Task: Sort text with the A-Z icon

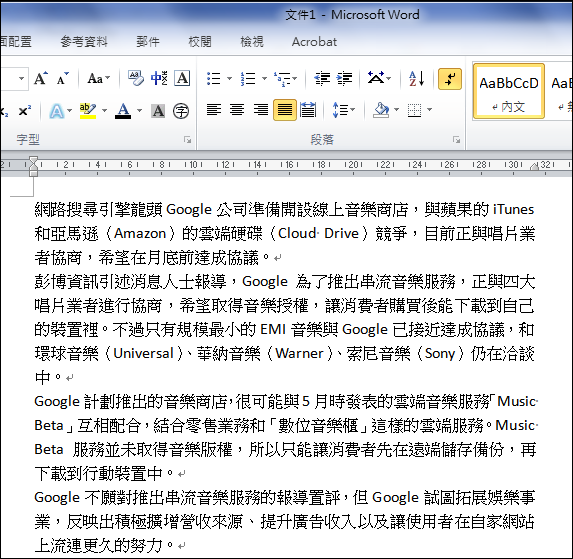Action: pos(417,79)
